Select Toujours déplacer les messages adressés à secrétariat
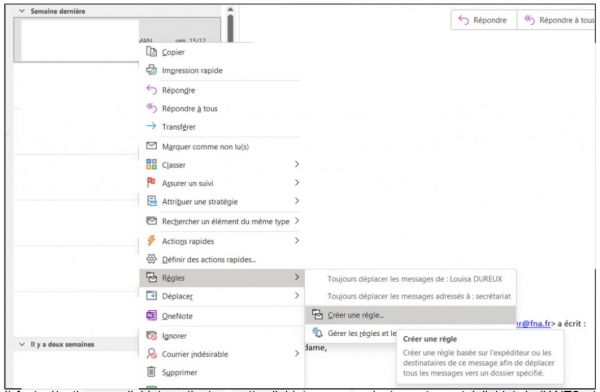Viewport: 600px width, 392px height. coord(411,296)
